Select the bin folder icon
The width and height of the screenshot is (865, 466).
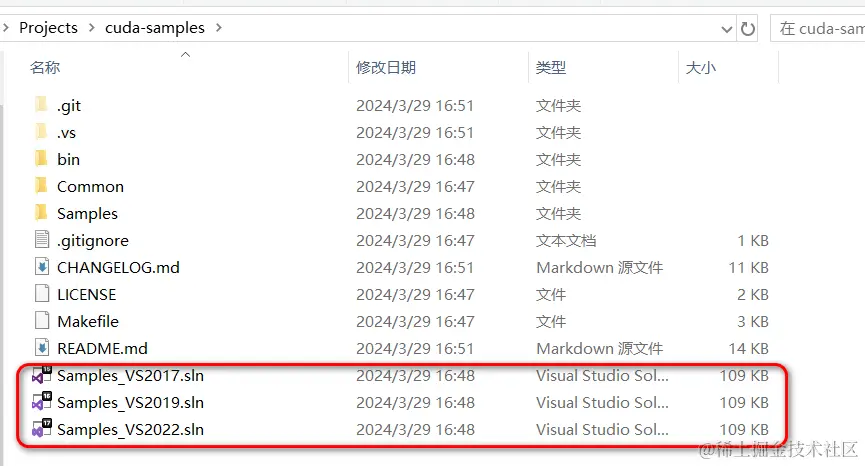pyautogui.click(x=41, y=158)
